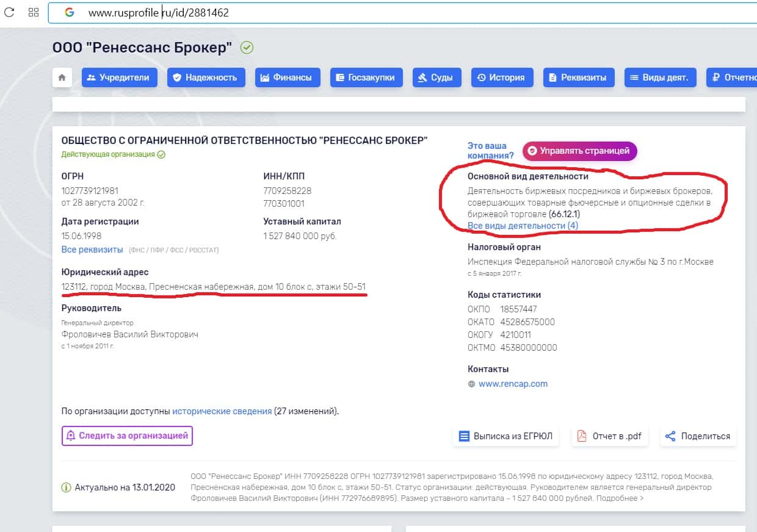Open the Суды tab
Viewport: 757px width, 532px height.
435,77
